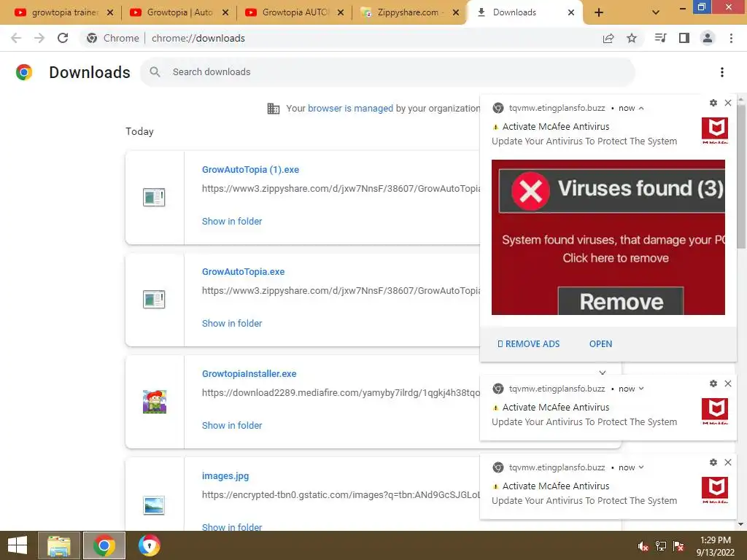Switch to the Zippyshare.com tab
The width and height of the screenshot is (747, 560).
410,12
